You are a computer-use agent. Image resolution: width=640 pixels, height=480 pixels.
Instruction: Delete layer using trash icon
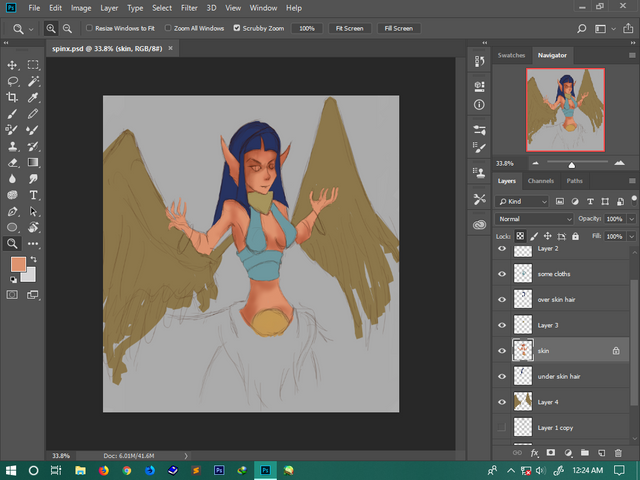coord(618,453)
